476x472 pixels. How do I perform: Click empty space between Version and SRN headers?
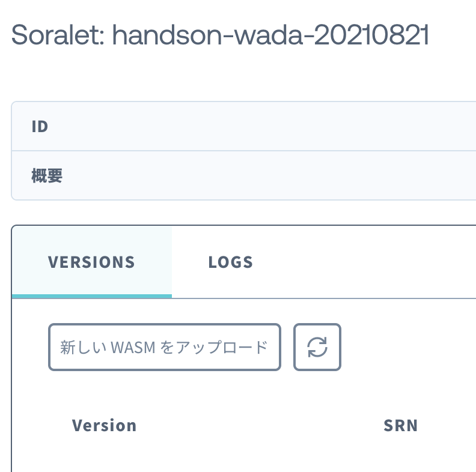coord(260,425)
